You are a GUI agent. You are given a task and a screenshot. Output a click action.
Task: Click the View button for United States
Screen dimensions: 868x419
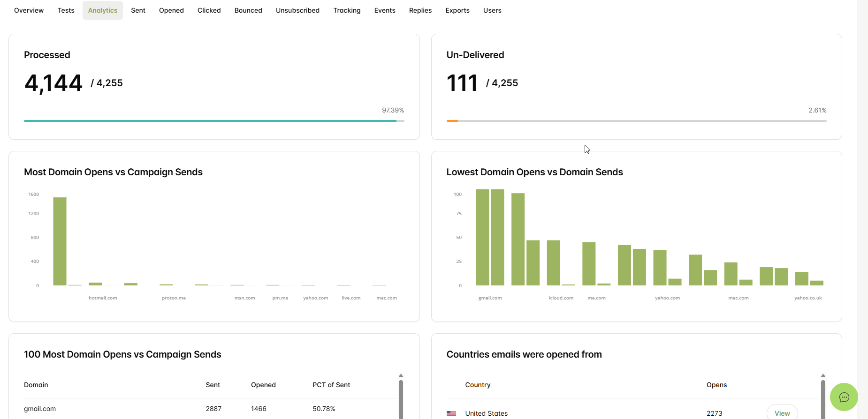point(782,413)
